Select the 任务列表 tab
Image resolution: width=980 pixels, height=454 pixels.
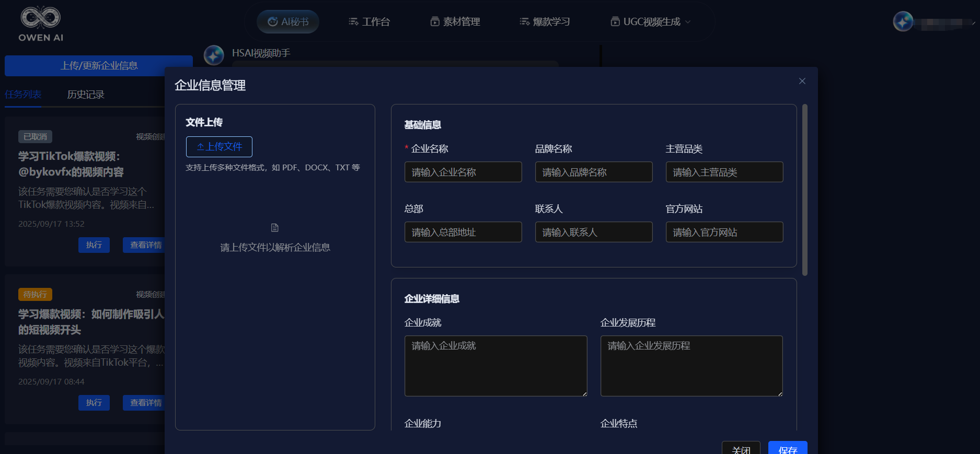tap(23, 95)
